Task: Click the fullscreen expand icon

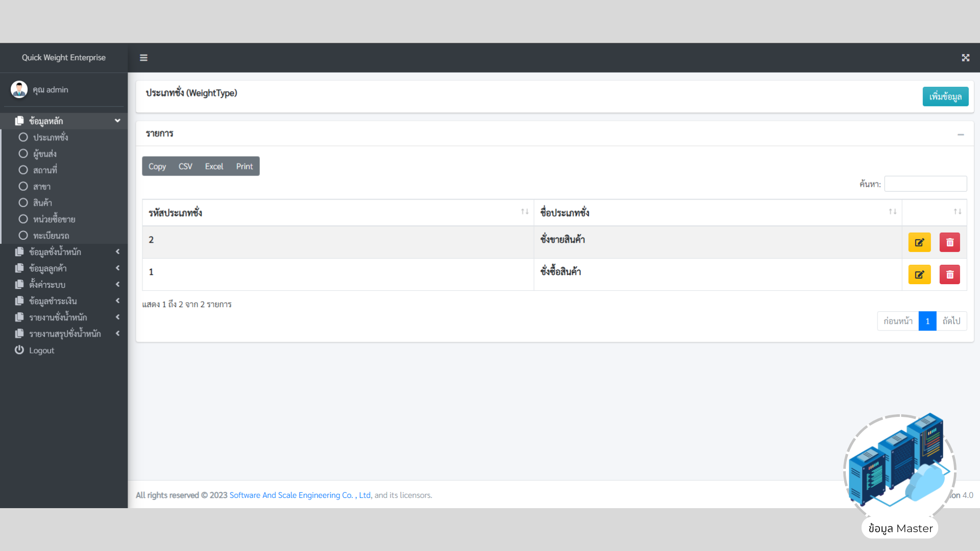Action: pyautogui.click(x=966, y=58)
